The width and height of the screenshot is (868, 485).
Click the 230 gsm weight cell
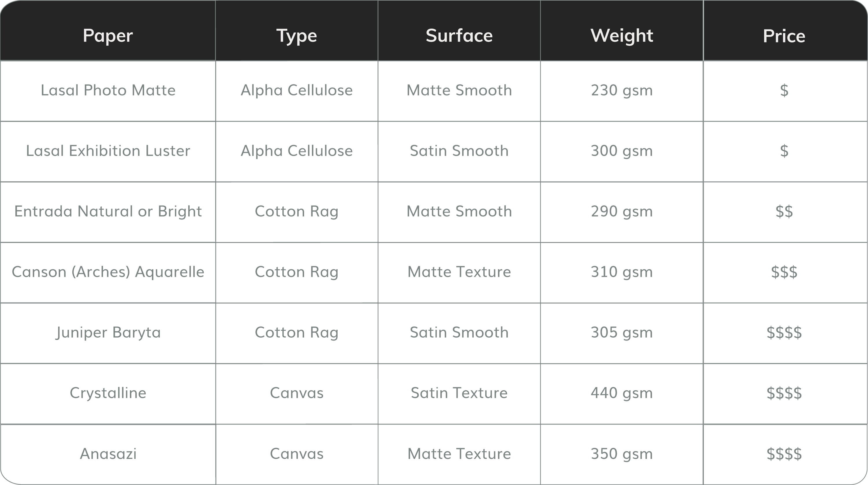tap(622, 90)
